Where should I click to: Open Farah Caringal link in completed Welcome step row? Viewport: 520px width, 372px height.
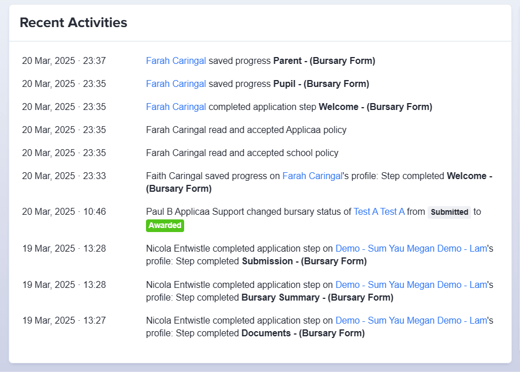pyautogui.click(x=176, y=107)
